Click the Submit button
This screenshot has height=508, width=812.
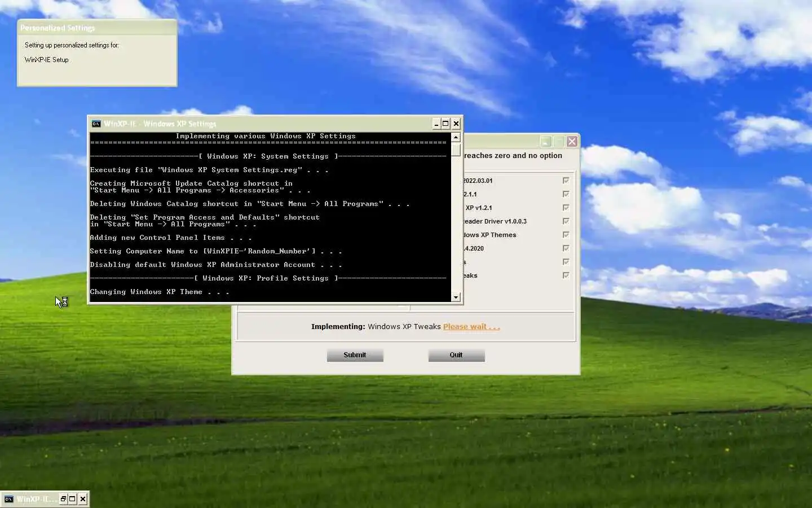click(x=355, y=355)
